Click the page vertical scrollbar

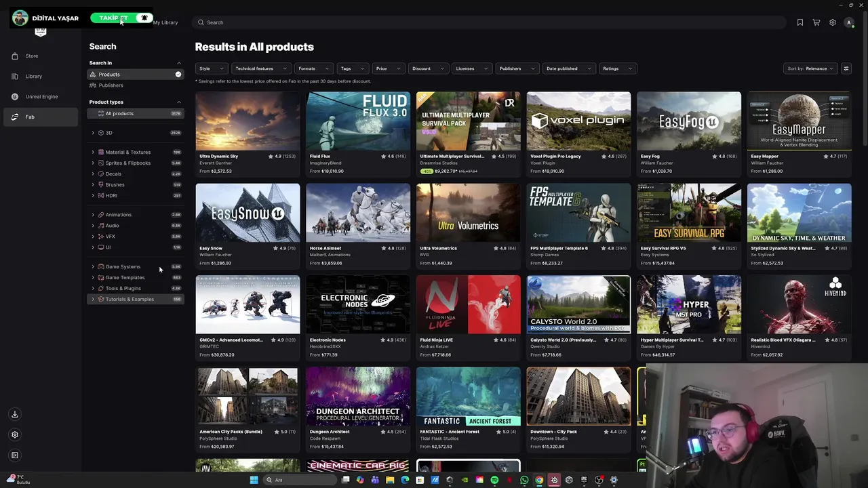coord(865,78)
